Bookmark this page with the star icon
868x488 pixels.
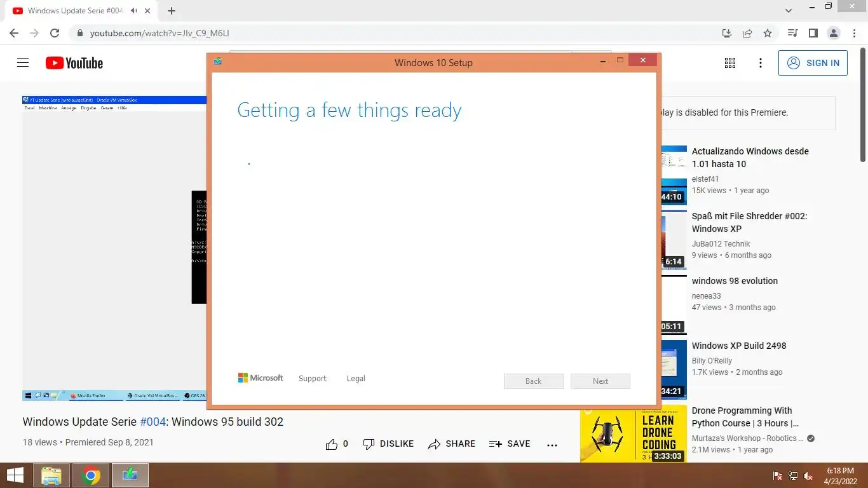click(x=768, y=33)
